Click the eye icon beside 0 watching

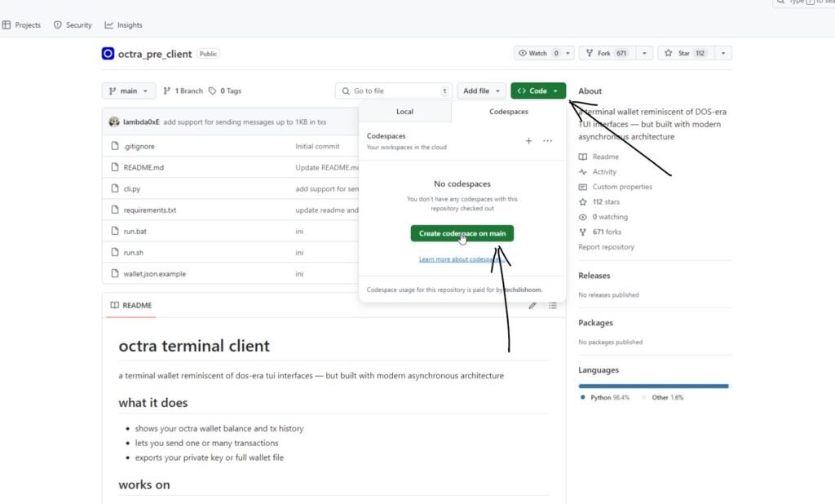582,217
